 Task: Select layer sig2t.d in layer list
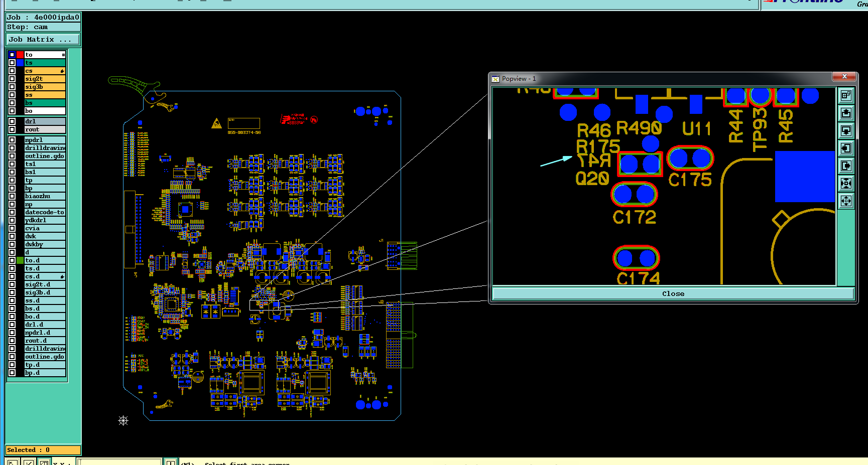click(45, 284)
